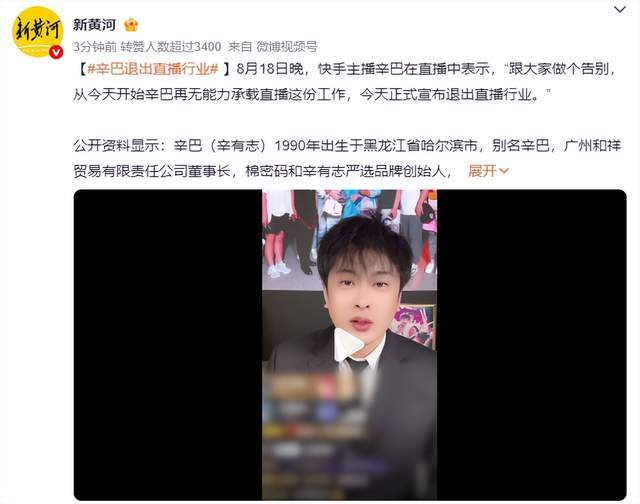The image size is (640, 504).
Task: Click the crown membership icon beside 新黄河
Action: [x=131, y=25]
